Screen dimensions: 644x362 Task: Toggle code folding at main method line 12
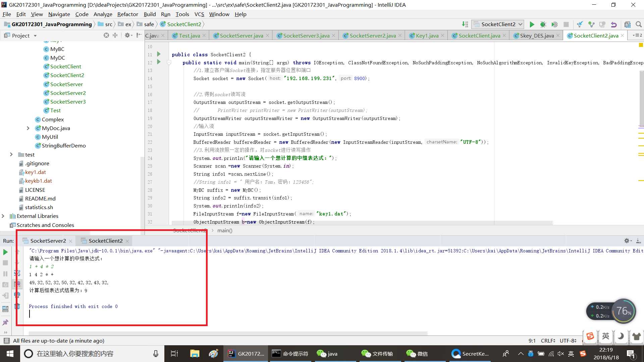[169, 62]
